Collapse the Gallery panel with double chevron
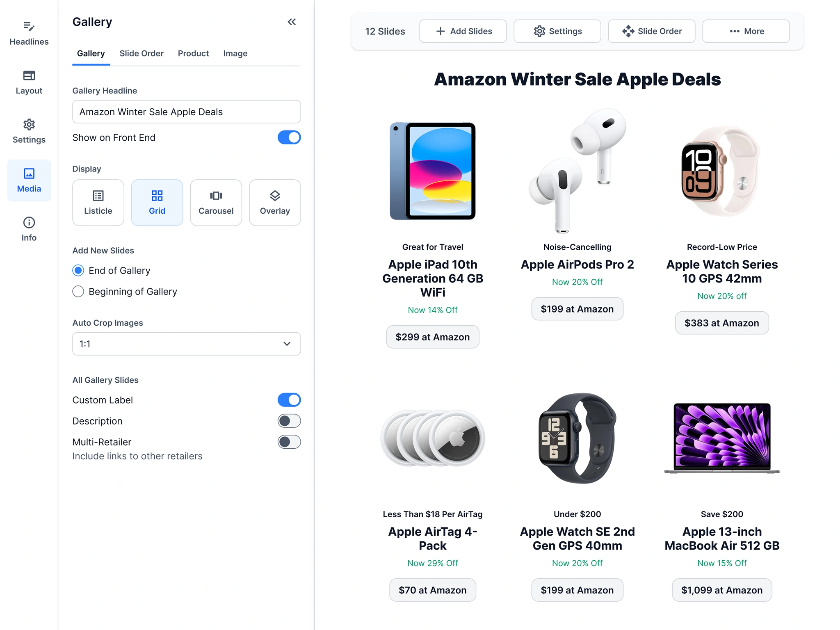This screenshot has height=630, width=840. 292,22
